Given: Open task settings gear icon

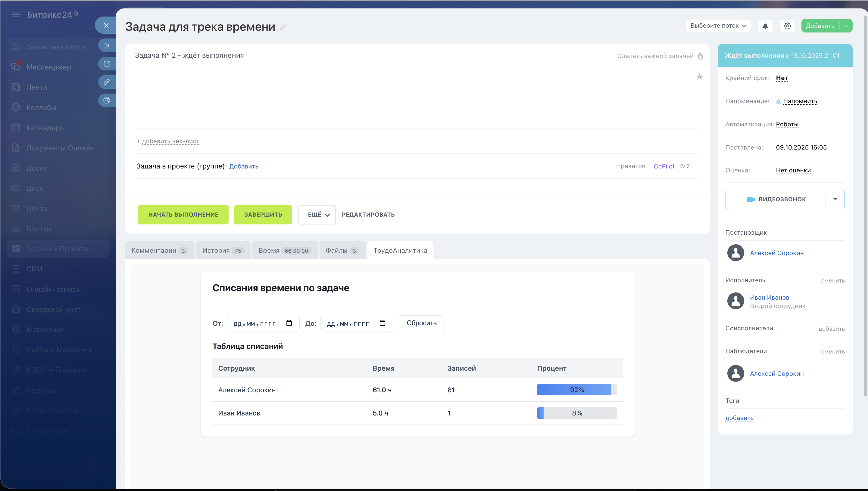Looking at the screenshot, I should [787, 26].
